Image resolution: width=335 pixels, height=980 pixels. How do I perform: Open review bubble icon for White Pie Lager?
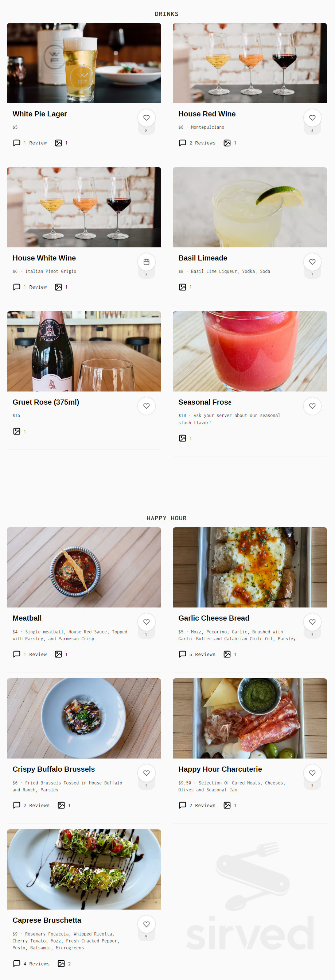pos(17,143)
